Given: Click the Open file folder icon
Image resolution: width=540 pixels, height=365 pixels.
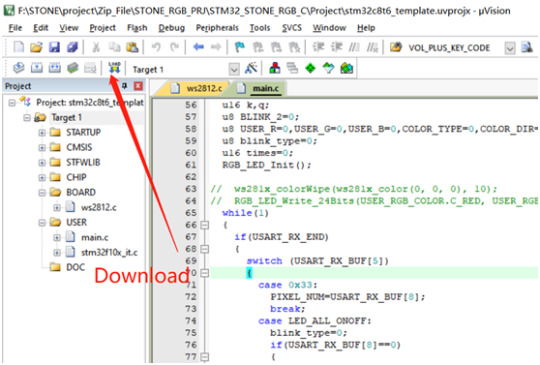Looking at the screenshot, I should tap(36, 47).
